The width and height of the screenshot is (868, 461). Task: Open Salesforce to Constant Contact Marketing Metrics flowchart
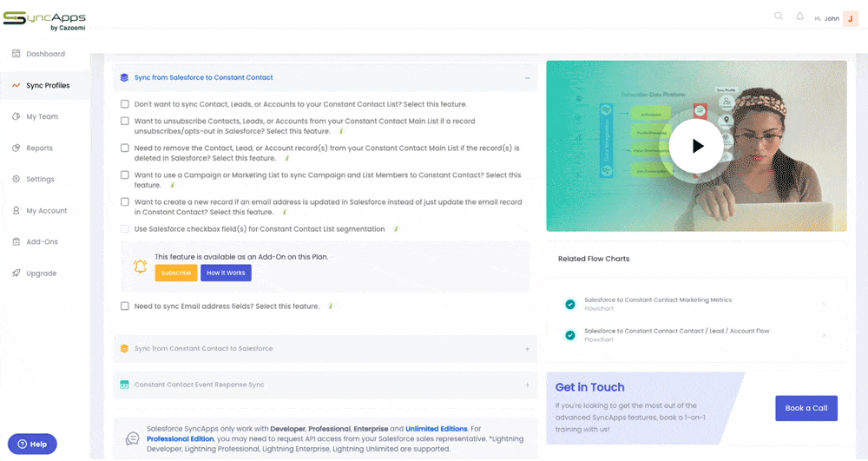click(658, 300)
